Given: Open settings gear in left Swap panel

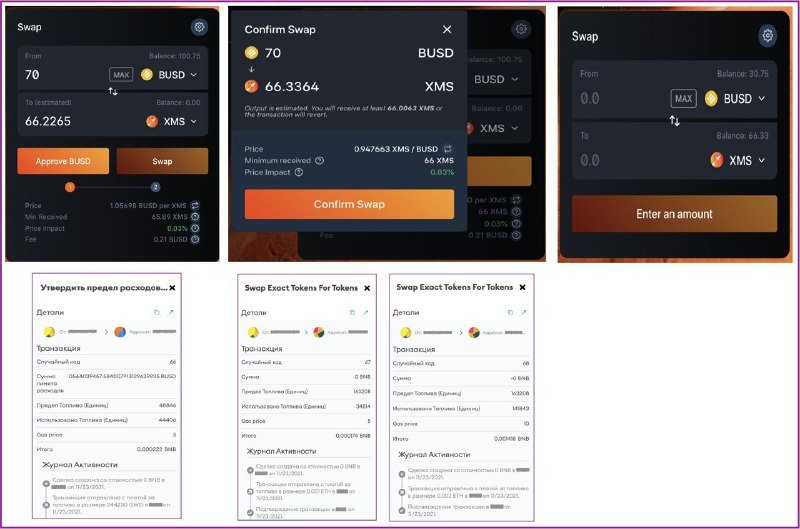Looking at the screenshot, I should 199,27.
